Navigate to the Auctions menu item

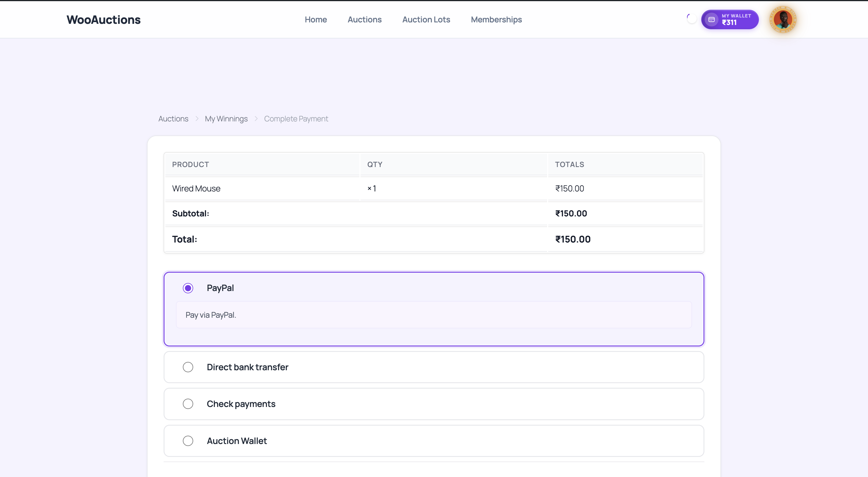365,20
